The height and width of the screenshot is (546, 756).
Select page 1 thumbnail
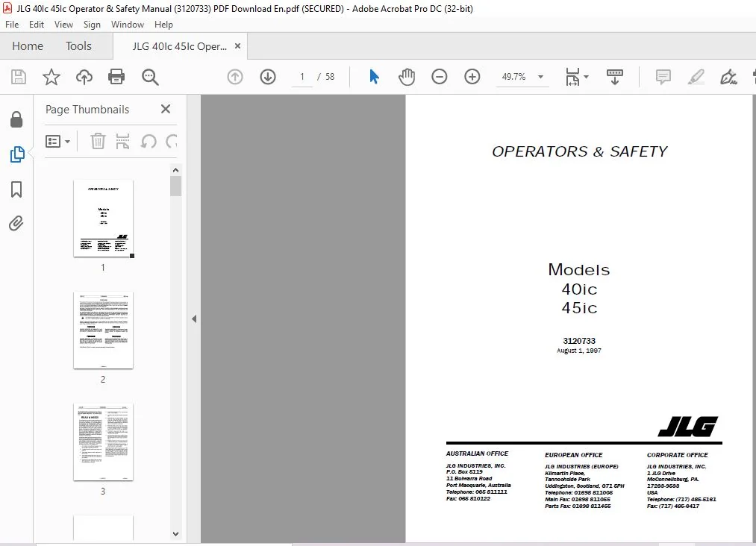point(103,219)
